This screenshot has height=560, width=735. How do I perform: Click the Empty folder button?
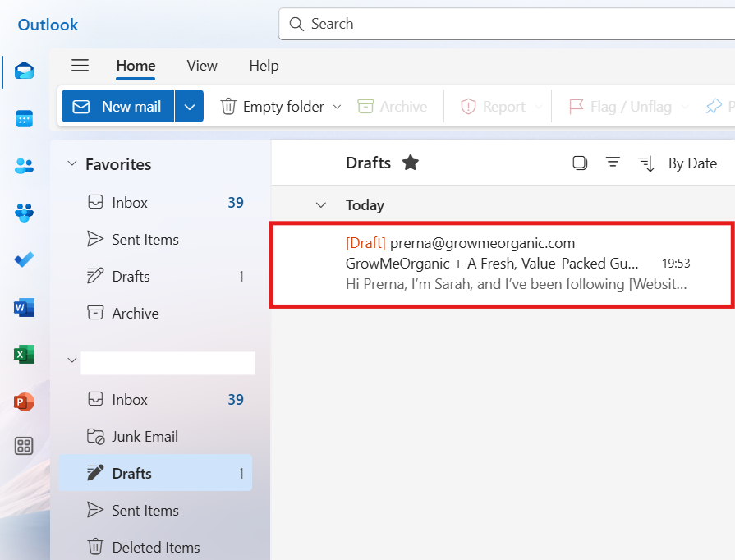coord(273,107)
